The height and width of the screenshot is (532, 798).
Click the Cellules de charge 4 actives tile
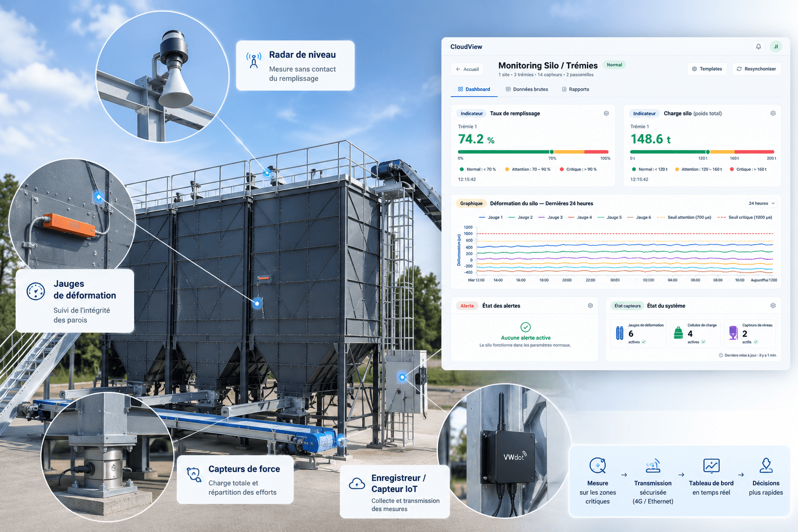click(696, 333)
